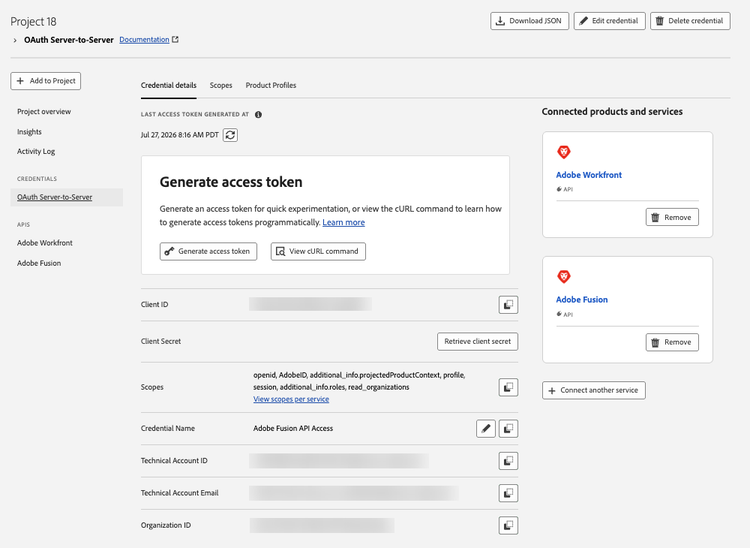Open the Adobe Fusion product logo
The width and height of the screenshot is (750, 548).
click(564, 276)
